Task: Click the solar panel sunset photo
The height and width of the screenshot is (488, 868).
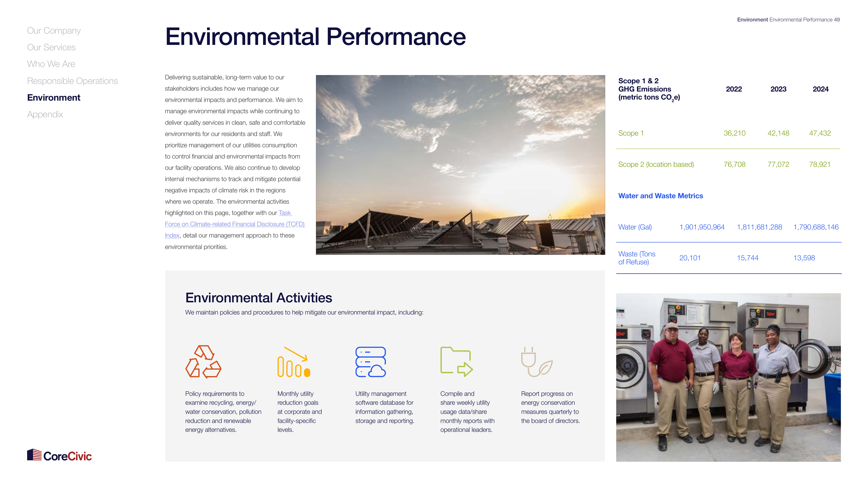Action: (x=460, y=165)
